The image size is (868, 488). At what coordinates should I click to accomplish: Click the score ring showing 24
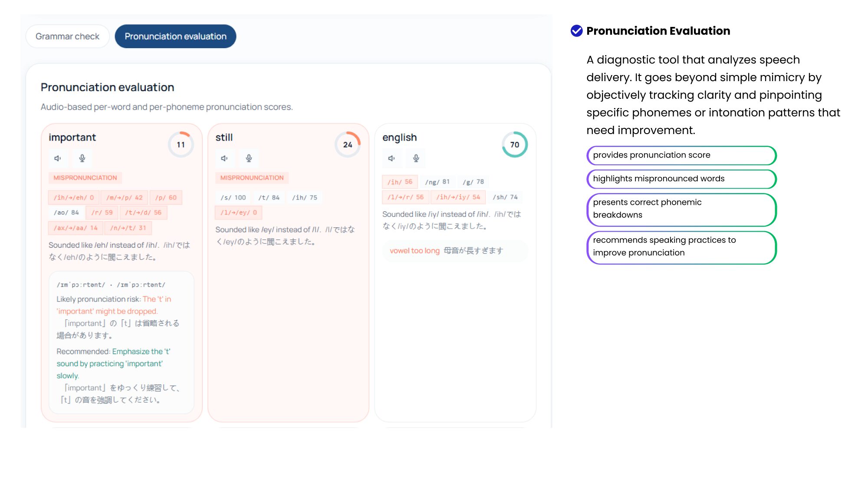coord(348,144)
